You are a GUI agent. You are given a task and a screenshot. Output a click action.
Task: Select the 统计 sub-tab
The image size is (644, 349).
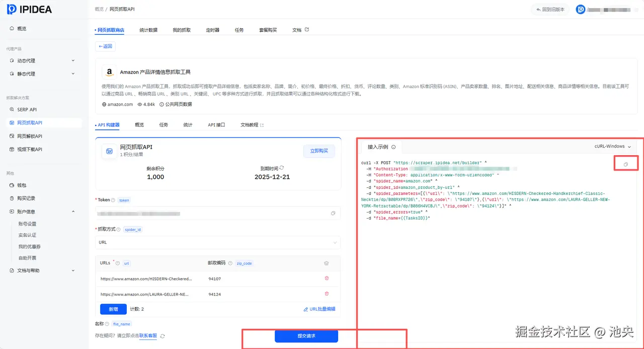click(188, 124)
